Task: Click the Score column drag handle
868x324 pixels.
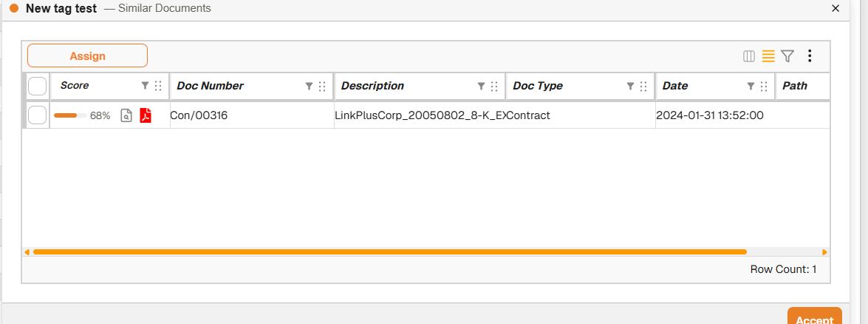Action: click(158, 86)
